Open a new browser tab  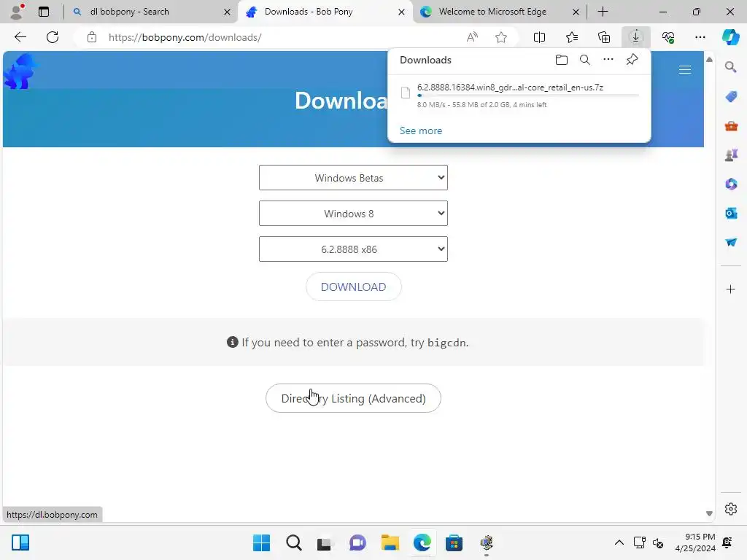click(603, 12)
